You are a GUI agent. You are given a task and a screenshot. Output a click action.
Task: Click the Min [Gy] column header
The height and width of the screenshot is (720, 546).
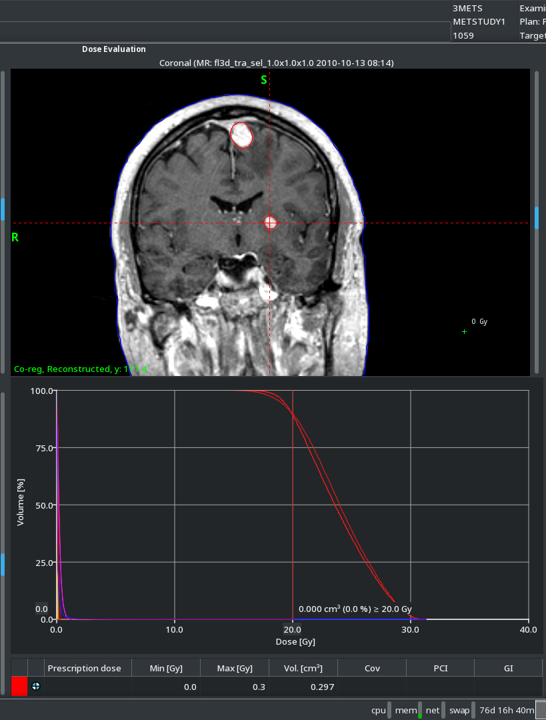166,668
